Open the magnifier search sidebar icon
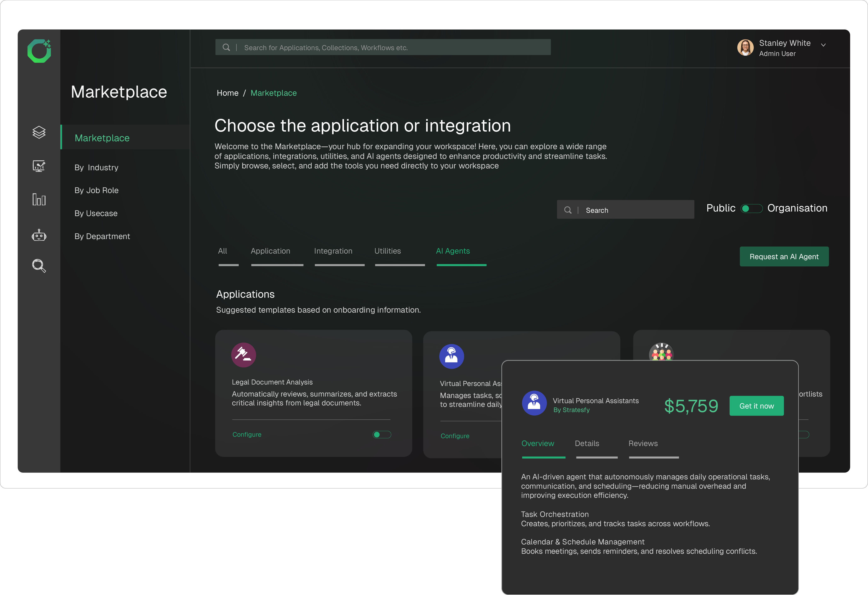This screenshot has width=868, height=595. [39, 266]
